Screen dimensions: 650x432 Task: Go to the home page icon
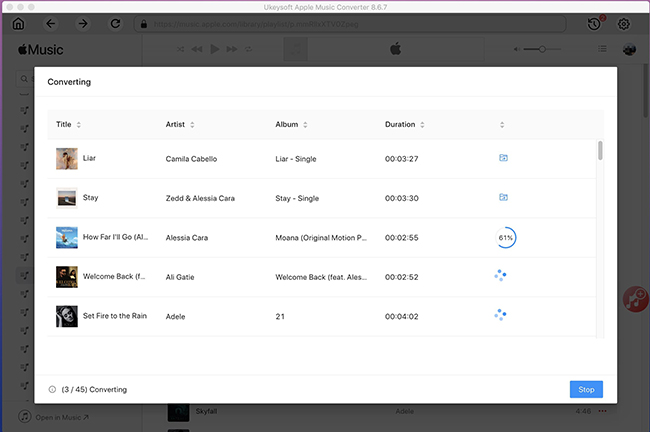(18, 24)
